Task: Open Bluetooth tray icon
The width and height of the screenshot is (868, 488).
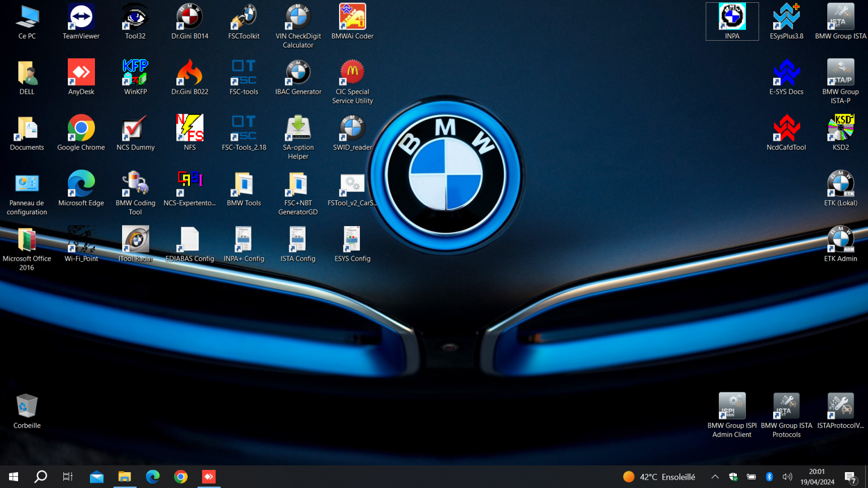Action: pos(769,477)
